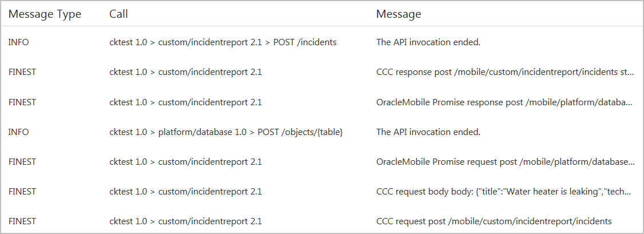Click INFO in the platform/database row

(18, 132)
